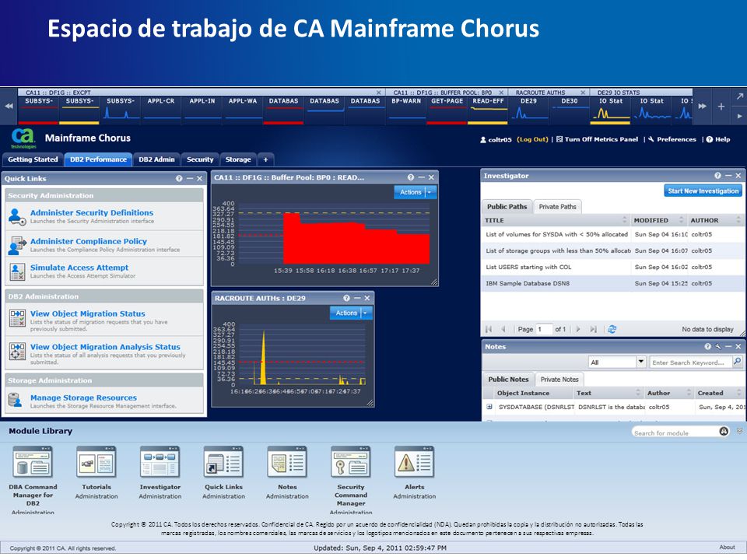Screen dimensions: 747x560
Task: Refresh the Investigator list
Action: (x=612, y=329)
